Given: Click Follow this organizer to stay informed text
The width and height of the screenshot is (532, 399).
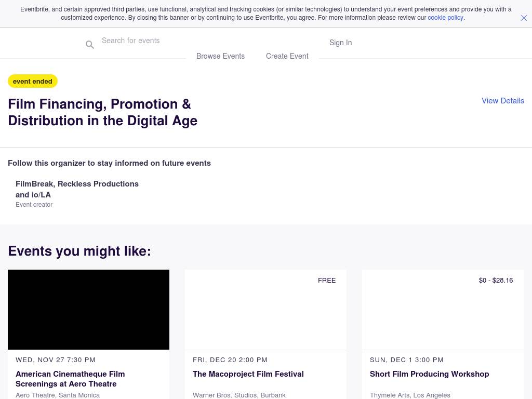Looking at the screenshot, I should point(109,163).
